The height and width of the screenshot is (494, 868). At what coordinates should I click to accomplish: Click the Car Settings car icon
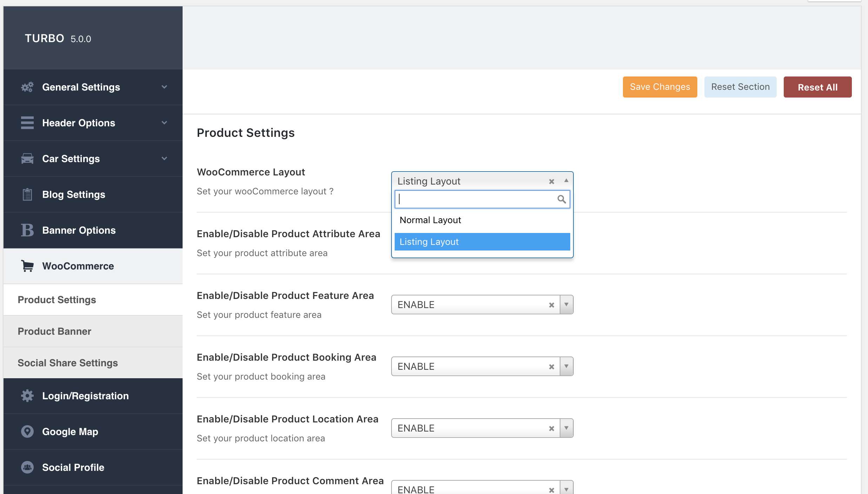27,159
